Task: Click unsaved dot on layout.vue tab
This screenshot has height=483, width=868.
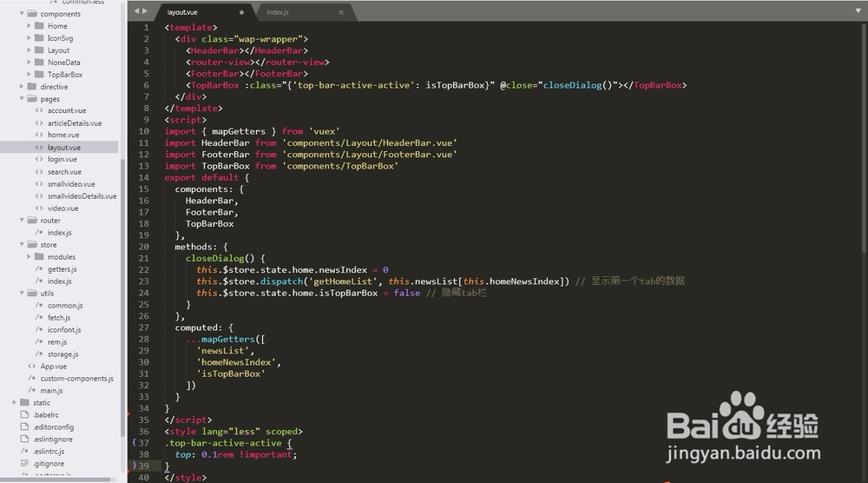Action: point(241,12)
